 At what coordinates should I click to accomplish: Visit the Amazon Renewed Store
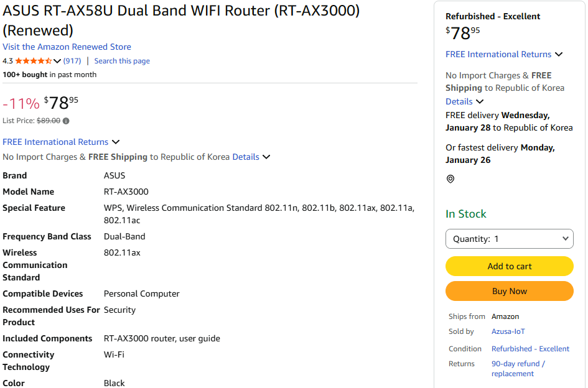tap(67, 47)
